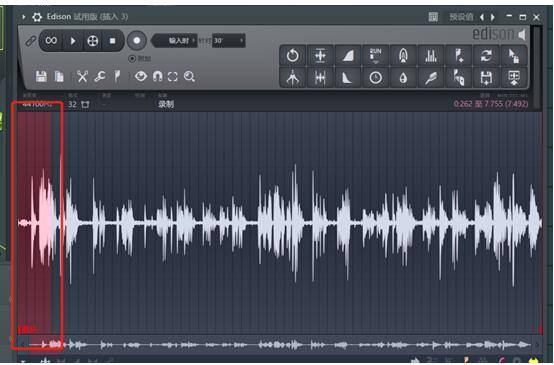The width and height of the screenshot is (554, 365).
Task: Play the recorded sample
Action: pyautogui.click(x=73, y=41)
